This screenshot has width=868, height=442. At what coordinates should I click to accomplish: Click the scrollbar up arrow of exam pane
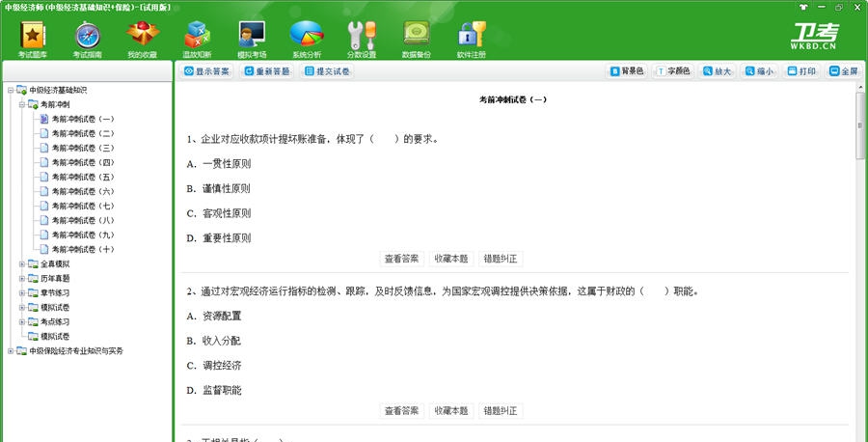click(861, 87)
